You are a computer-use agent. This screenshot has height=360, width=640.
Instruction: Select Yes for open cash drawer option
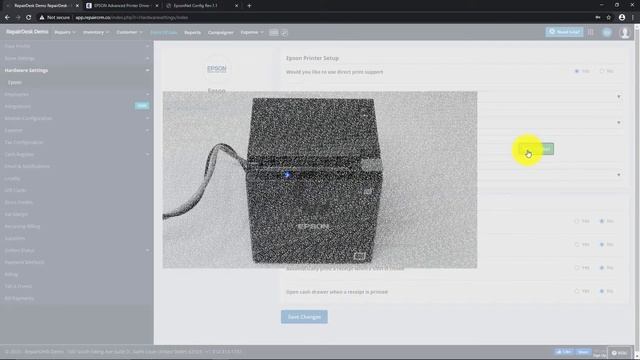pos(576,291)
